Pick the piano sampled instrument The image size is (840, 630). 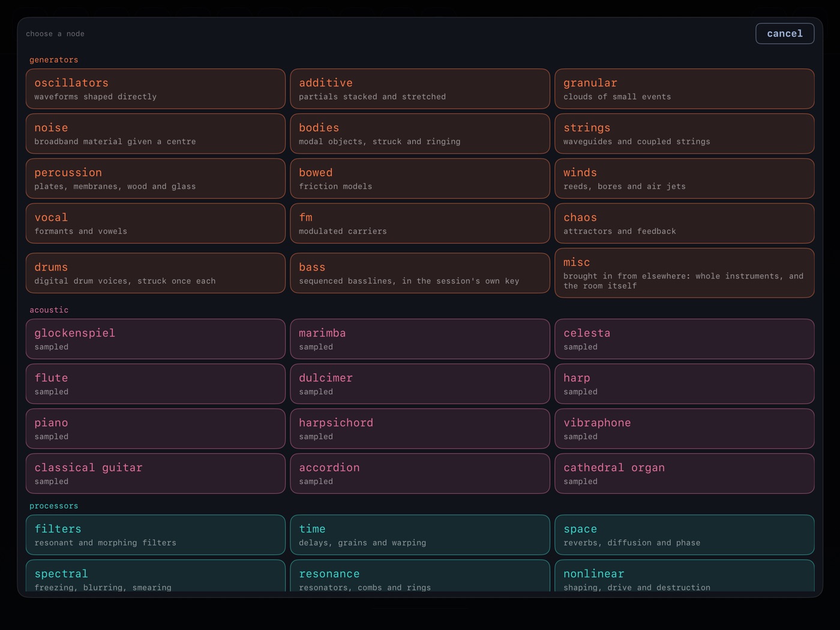coord(155,428)
